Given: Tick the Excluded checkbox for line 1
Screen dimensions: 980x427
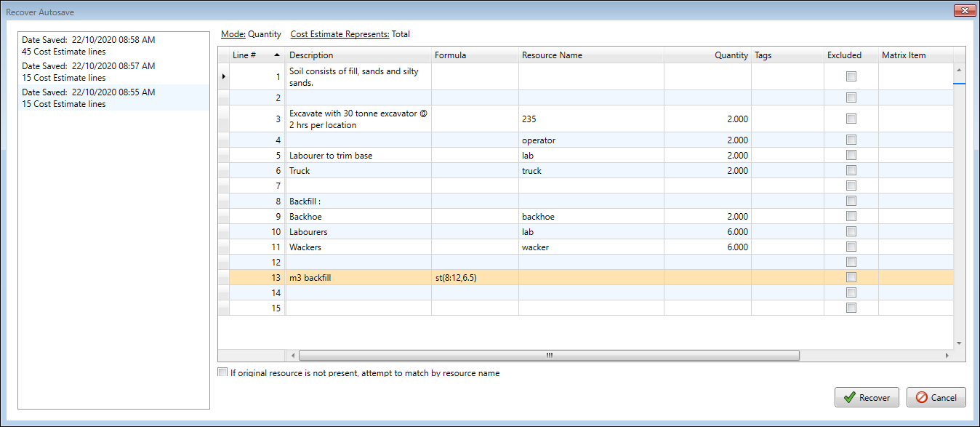Looking at the screenshot, I should tap(851, 76).
